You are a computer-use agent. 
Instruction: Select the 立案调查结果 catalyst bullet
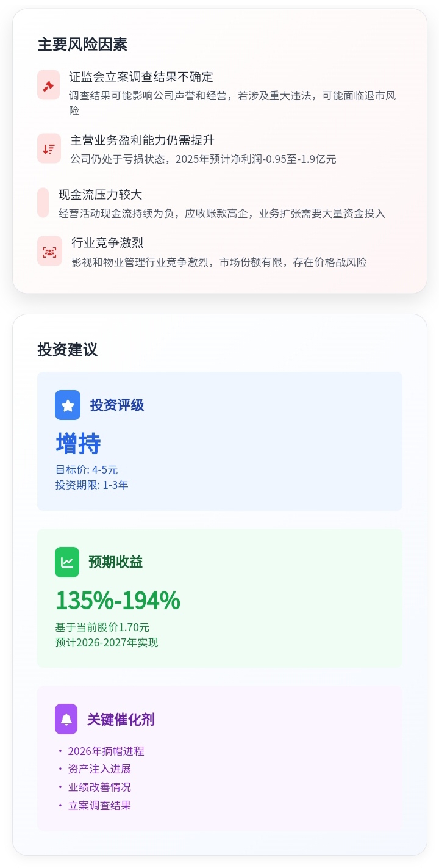(99, 805)
